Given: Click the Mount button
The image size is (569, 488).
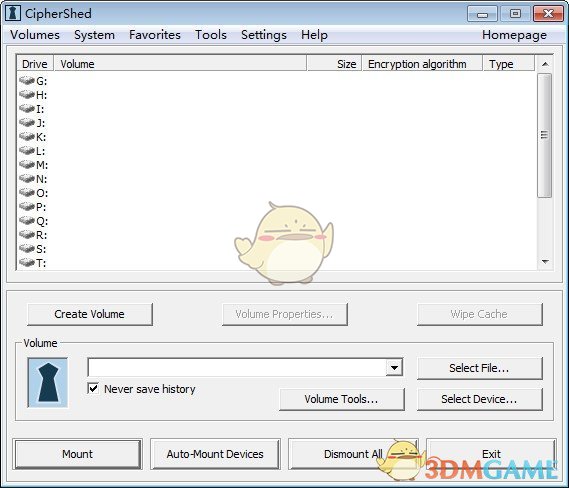Looking at the screenshot, I should coord(77,454).
